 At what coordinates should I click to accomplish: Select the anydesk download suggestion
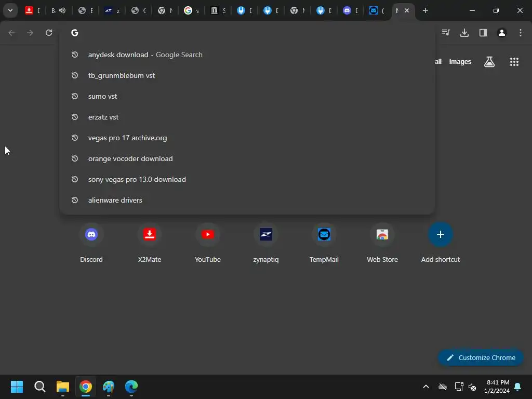click(x=247, y=55)
